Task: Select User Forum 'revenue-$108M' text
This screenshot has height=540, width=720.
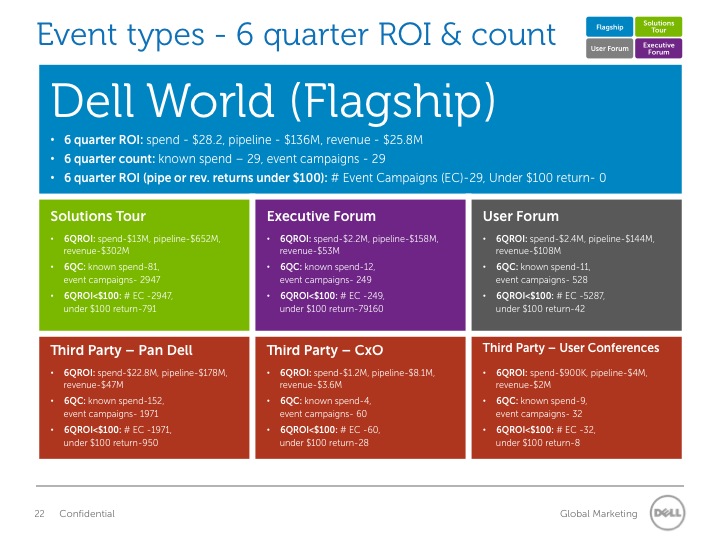Action: pos(528,251)
